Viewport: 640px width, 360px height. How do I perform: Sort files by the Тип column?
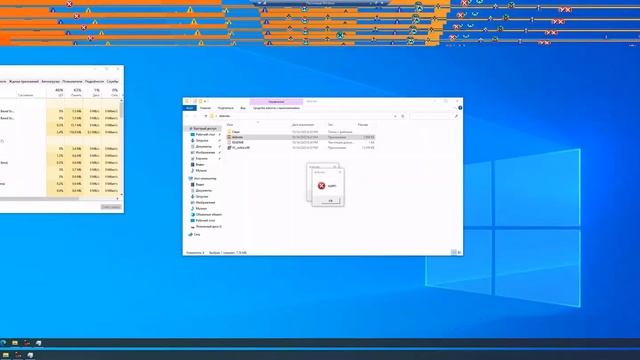coord(330,124)
